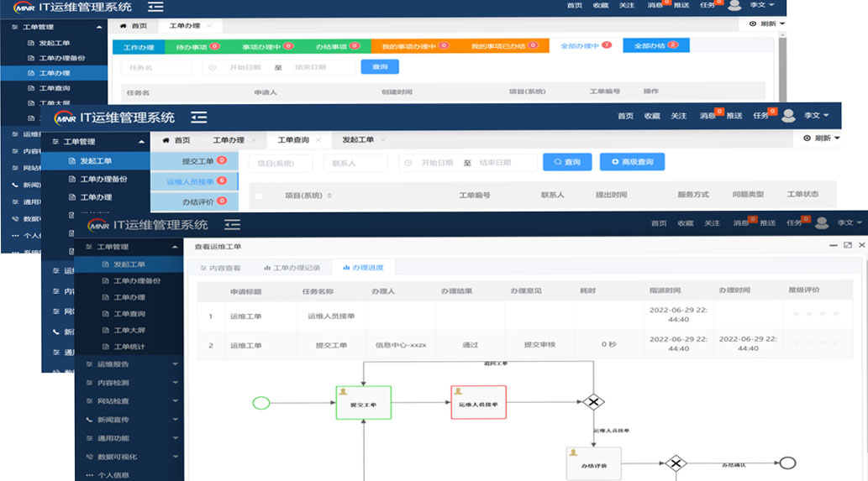The height and width of the screenshot is (481, 868).
Task: Click 任务 badge in front window header
Action: click(x=806, y=219)
